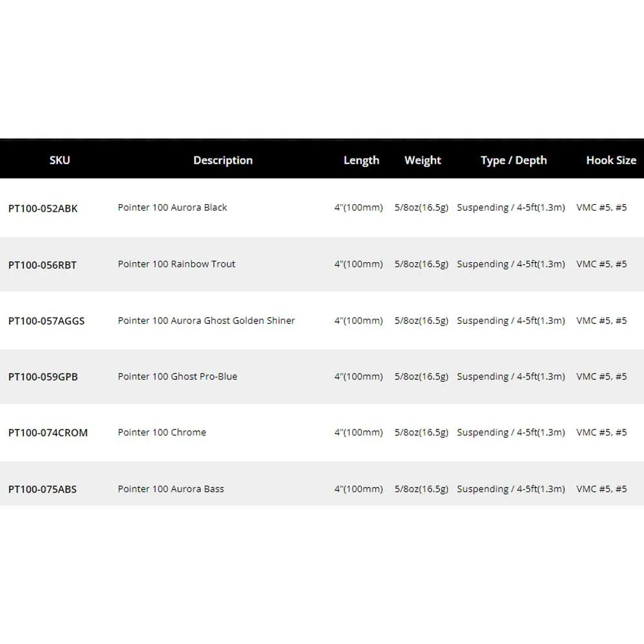
Task: Click weight cell in Aurora Bass row
Action: [421, 489]
